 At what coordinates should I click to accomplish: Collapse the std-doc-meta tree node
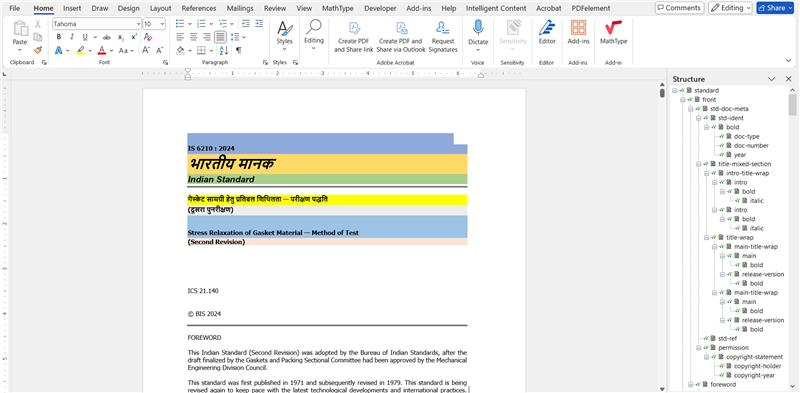pos(691,109)
